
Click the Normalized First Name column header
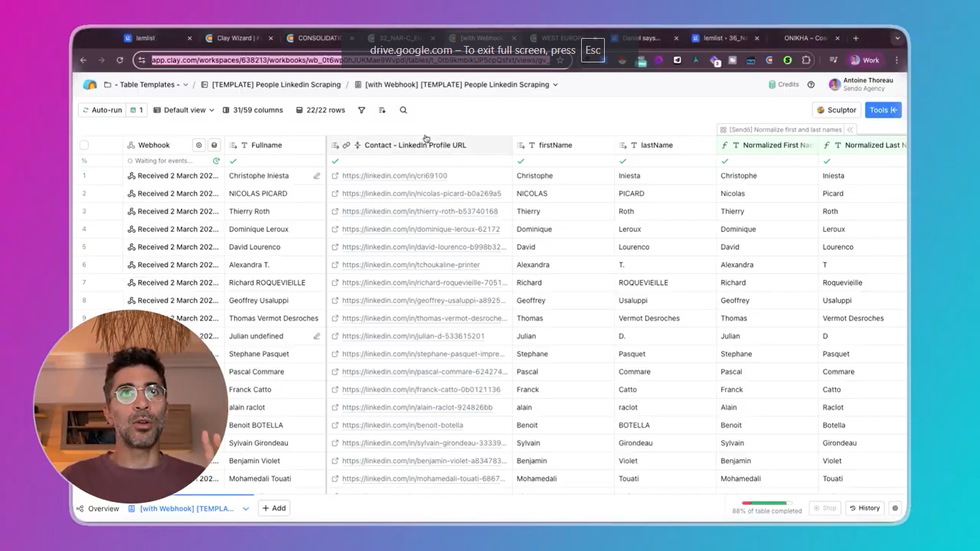pyautogui.click(x=768, y=145)
